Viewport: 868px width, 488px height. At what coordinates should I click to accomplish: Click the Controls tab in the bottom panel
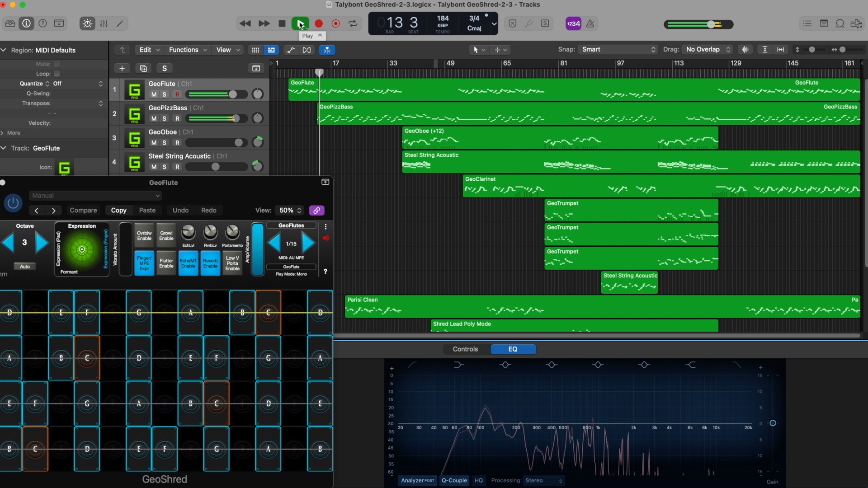[465, 349]
